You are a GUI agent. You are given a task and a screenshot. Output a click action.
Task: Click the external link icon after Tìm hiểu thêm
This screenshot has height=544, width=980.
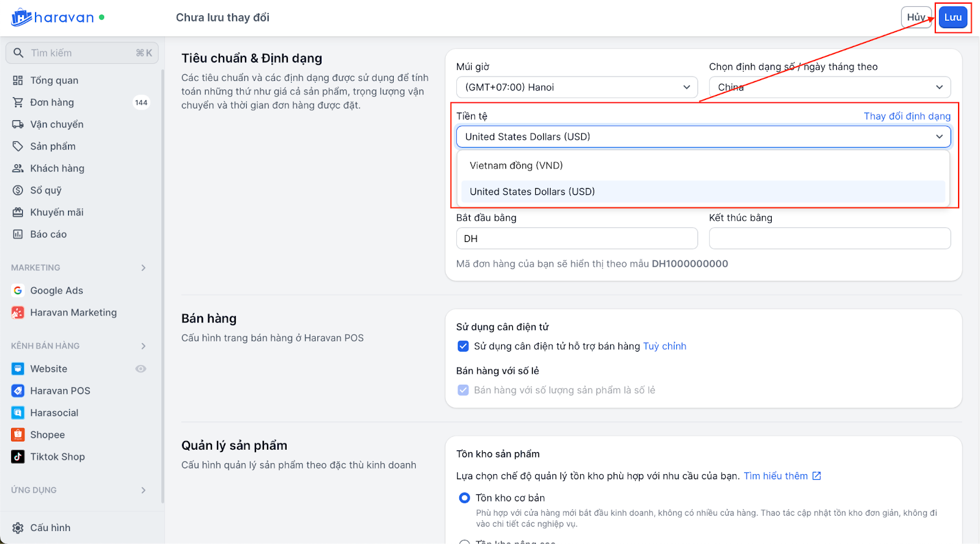[816, 476]
